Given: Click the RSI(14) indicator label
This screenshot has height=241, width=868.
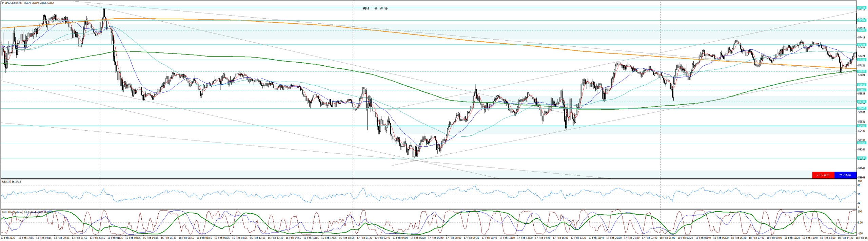Looking at the screenshot, I should pyautogui.click(x=11, y=182).
